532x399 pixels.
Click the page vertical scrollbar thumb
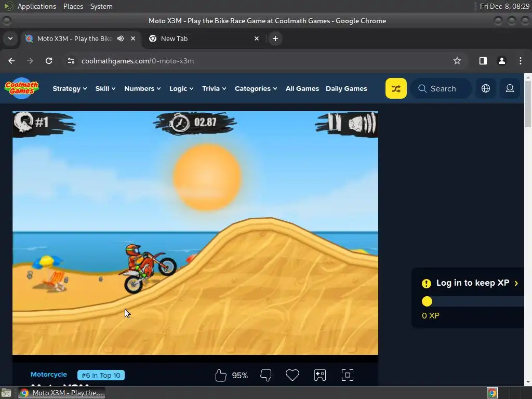pyautogui.click(x=528, y=104)
